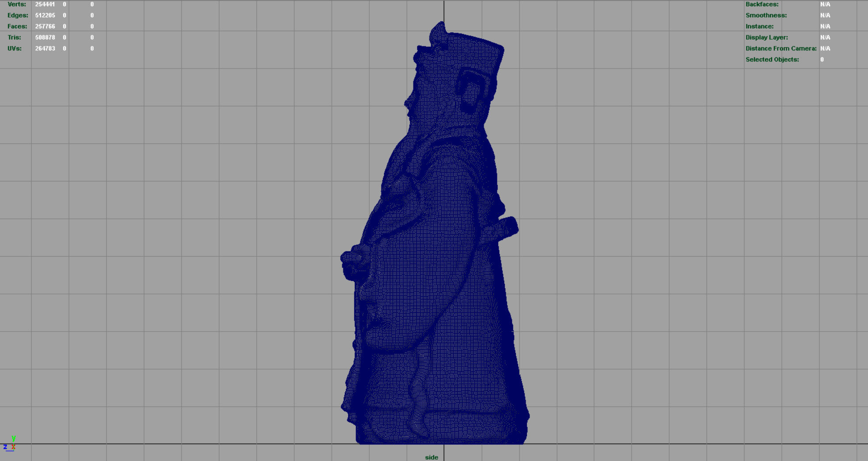Click the "side" camera name label
868x461 pixels.
pyautogui.click(x=432, y=457)
